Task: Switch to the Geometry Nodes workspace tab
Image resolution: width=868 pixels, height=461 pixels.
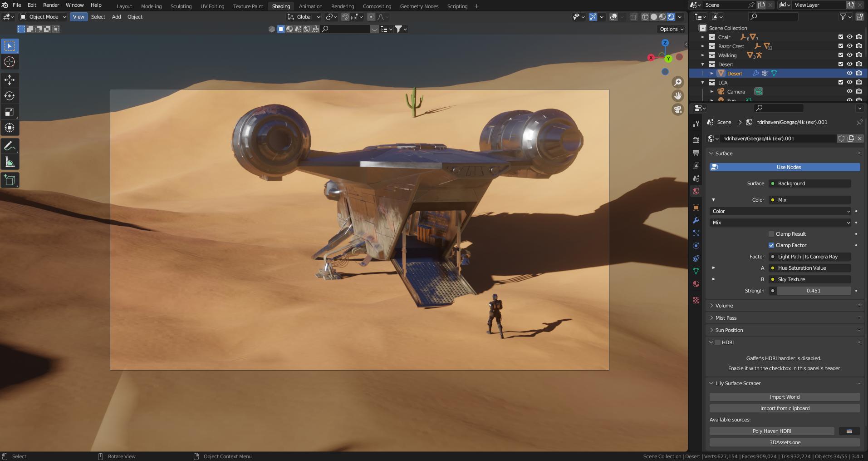Action: point(419,6)
